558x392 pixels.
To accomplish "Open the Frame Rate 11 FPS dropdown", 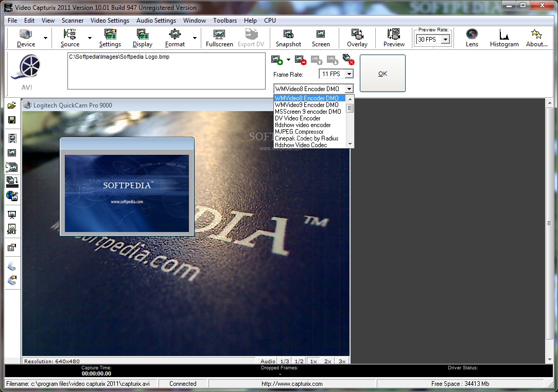I will (x=350, y=74).
